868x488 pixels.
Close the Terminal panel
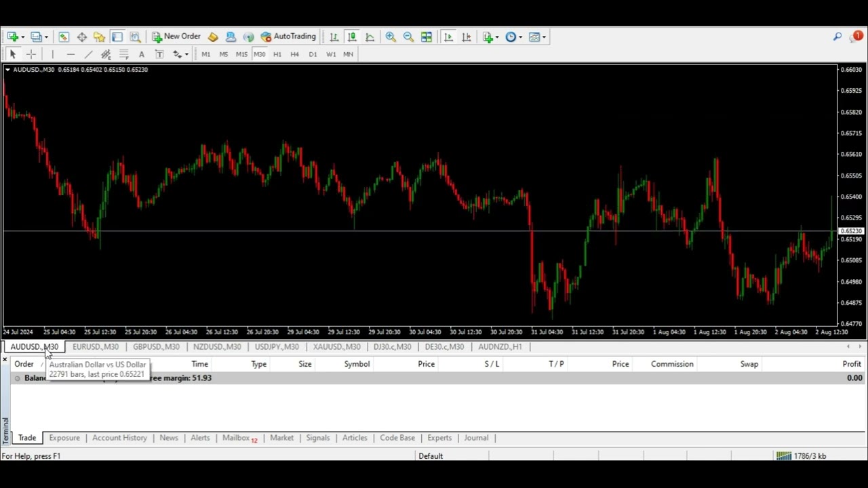coord(5,360)
